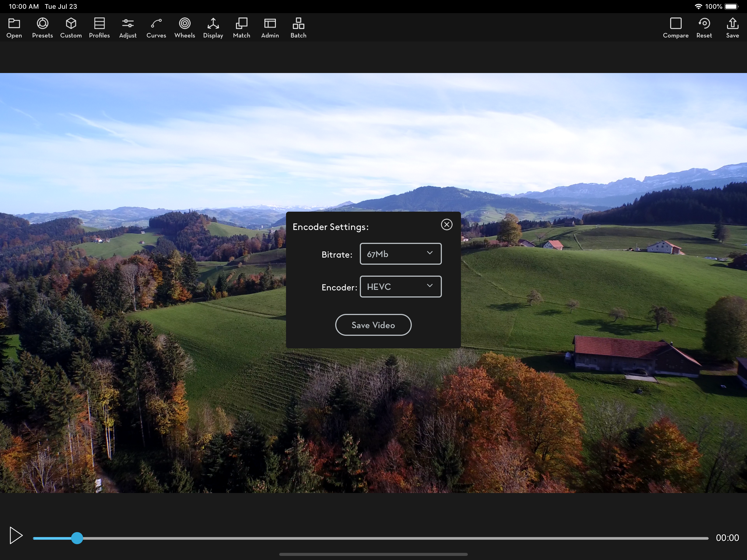Toggle the Compare view
Screen dimensions: 747x560
(675, 28)
